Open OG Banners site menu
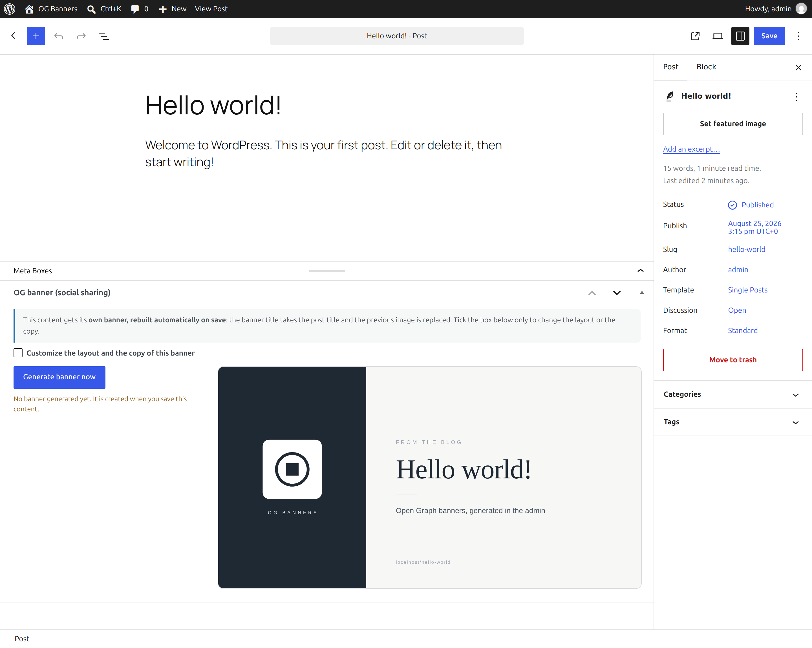Image resolution: width=812 pixels, height=648 pixels. click(51, 9)
